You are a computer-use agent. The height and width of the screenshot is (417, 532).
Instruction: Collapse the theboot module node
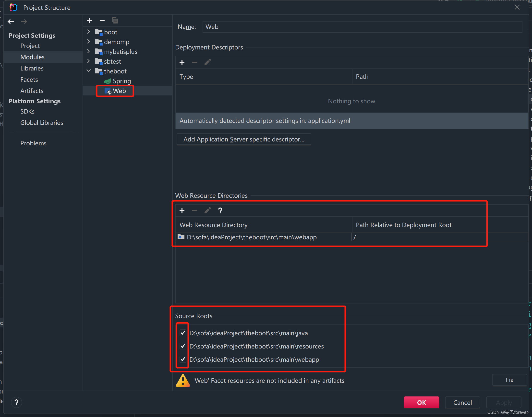click(x=89, y=71)
